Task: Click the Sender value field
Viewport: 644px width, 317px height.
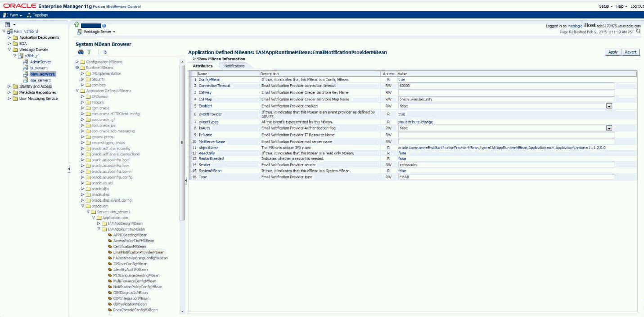Action: (x=506, y=165)
